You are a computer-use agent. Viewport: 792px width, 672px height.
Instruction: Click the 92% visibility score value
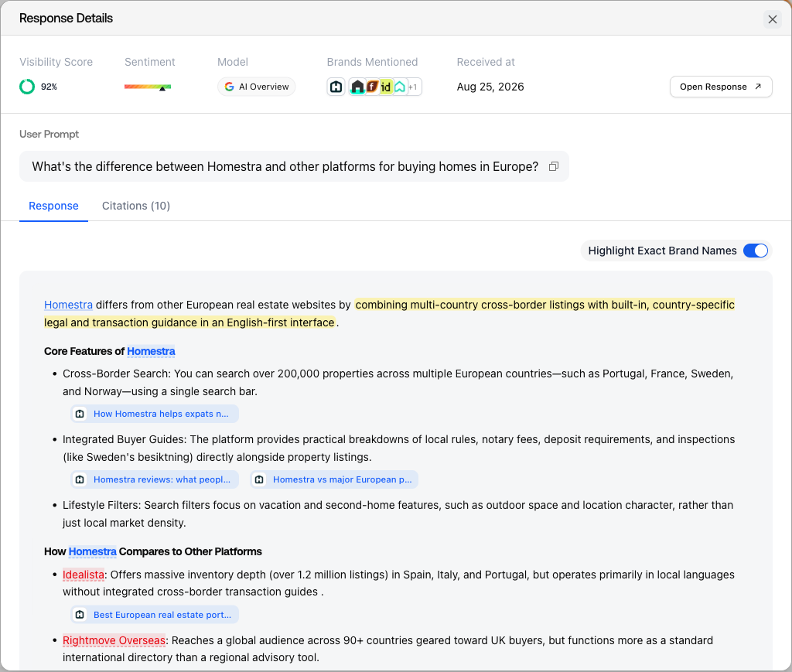coord(49,87)
